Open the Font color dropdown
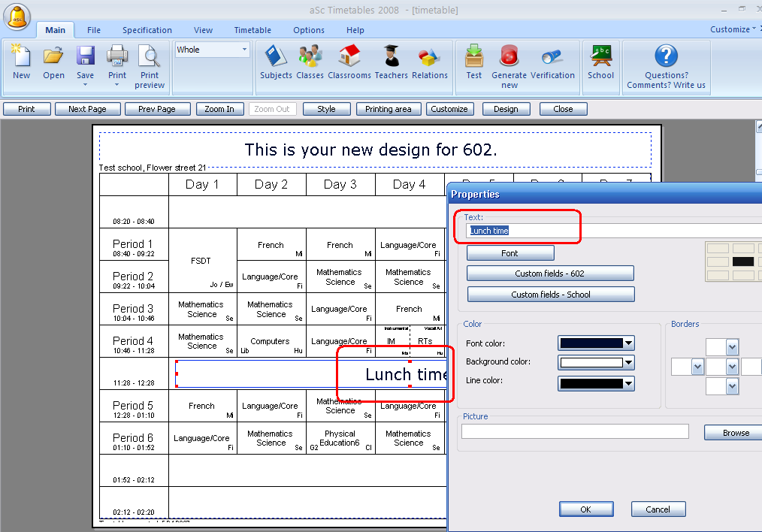 click(x=628, y=343)
